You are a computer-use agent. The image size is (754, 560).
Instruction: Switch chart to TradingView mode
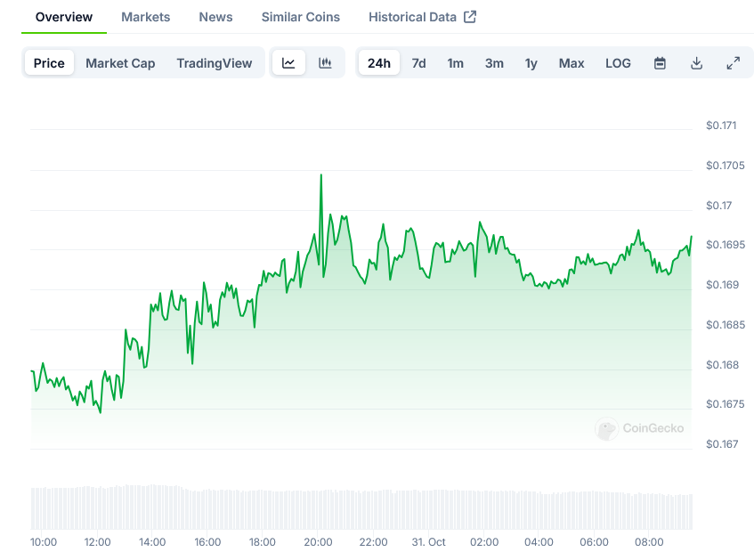pyautogui.click(x=214, y=63)
